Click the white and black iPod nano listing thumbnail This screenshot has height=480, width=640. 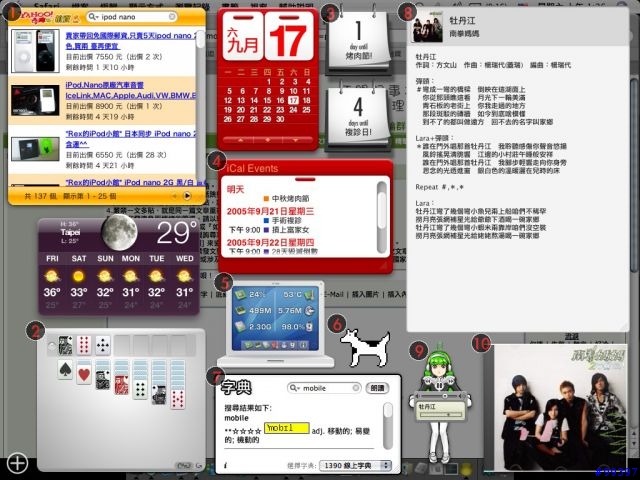36,51
